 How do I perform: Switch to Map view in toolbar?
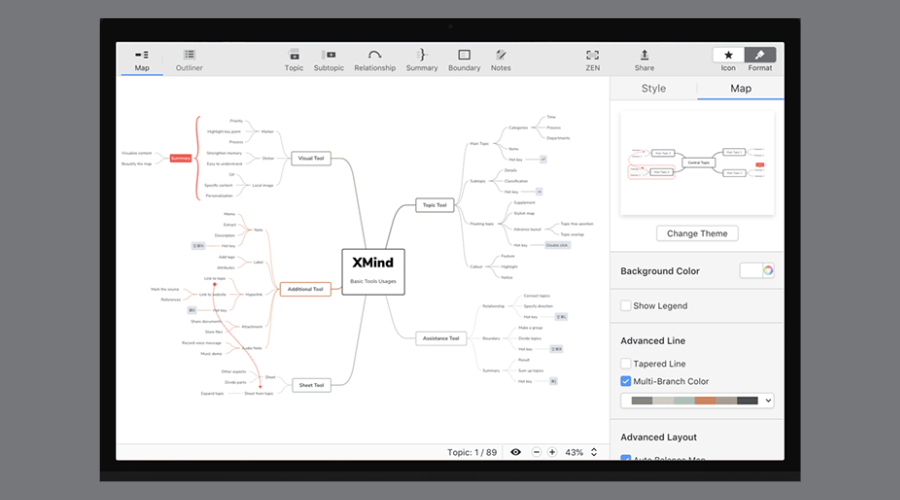coord(142,60)
